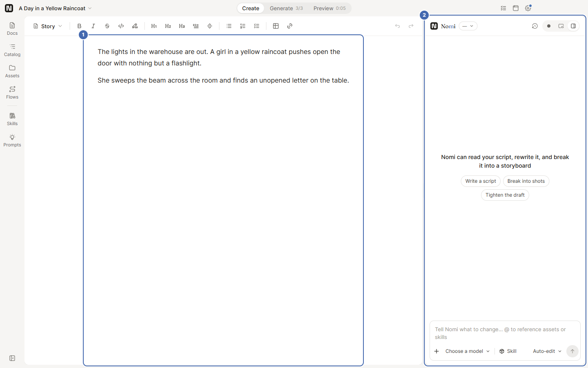Apply italic formatting
This screenshot has height=368, width=588.
93,26
